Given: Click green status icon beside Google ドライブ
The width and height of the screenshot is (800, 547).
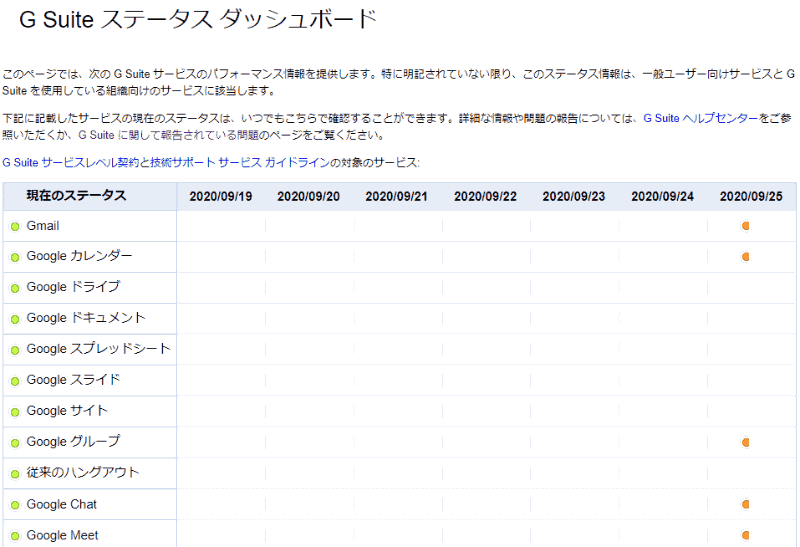Looking at the screenshot, I should click(x=15, y=288).
